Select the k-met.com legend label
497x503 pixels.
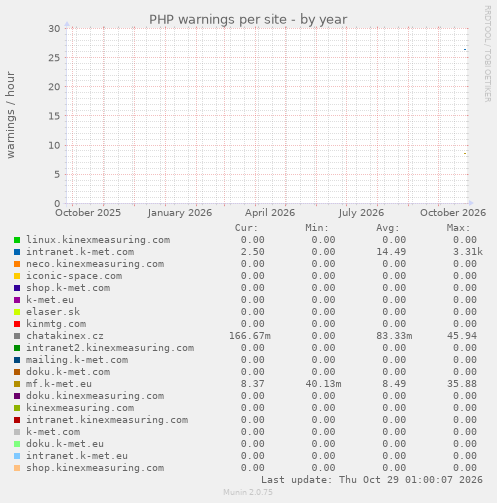(x=53, y=432)
